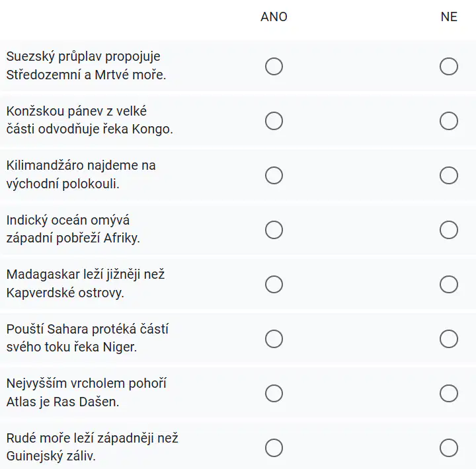Mark NE for Konžskou pánev river Kongo
The width and height of the screenshot is (476, 469).
coord(449,121)
